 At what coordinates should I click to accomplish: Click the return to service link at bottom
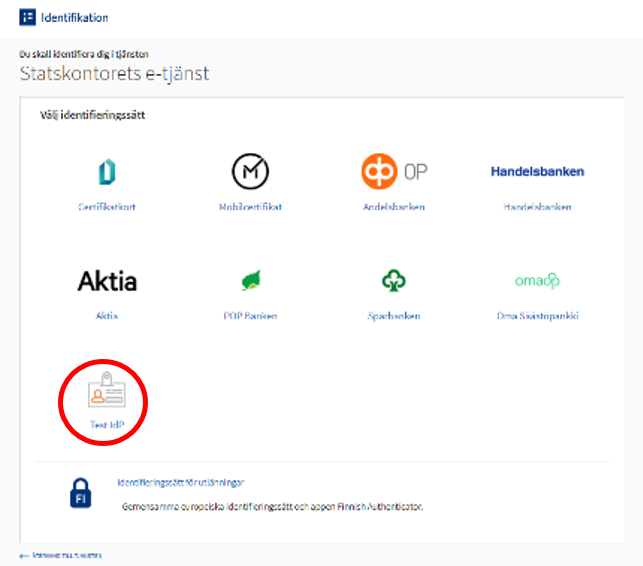61,555
